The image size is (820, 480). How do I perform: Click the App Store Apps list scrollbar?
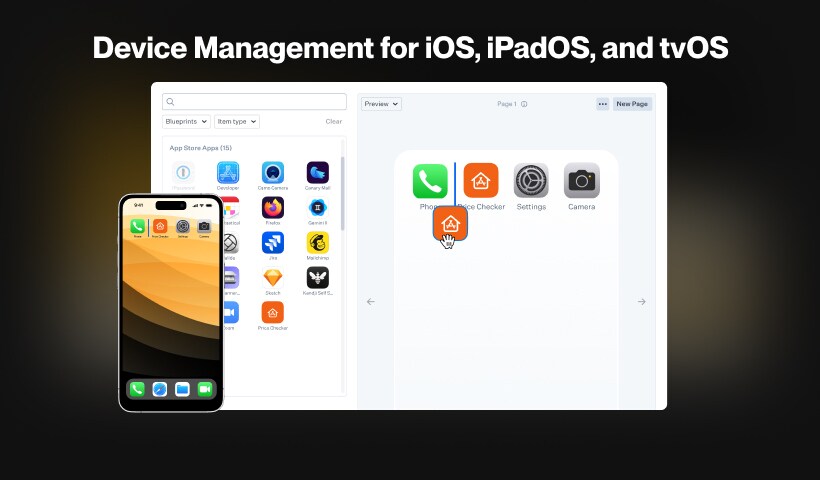(x=343, y=193)
